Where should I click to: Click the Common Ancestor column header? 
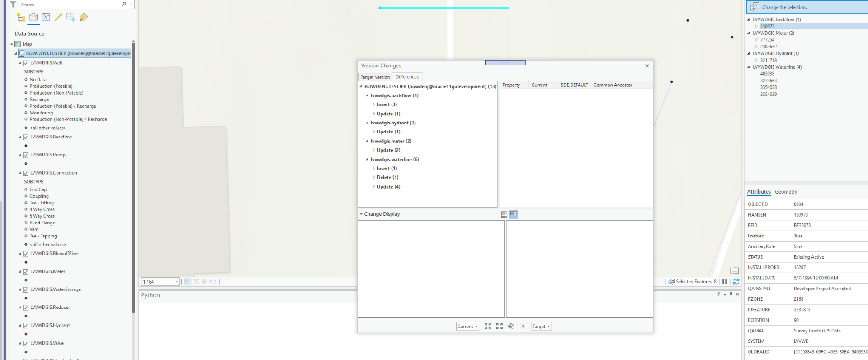click(613, 85)
